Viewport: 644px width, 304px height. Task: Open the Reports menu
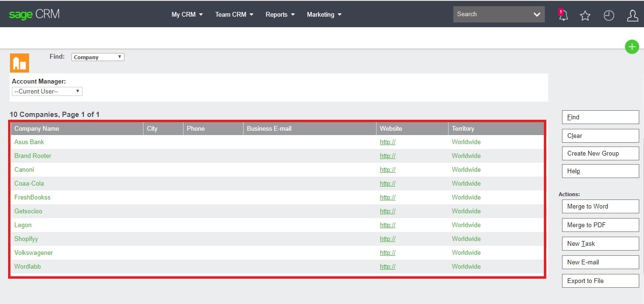click(x=280, y=14)
